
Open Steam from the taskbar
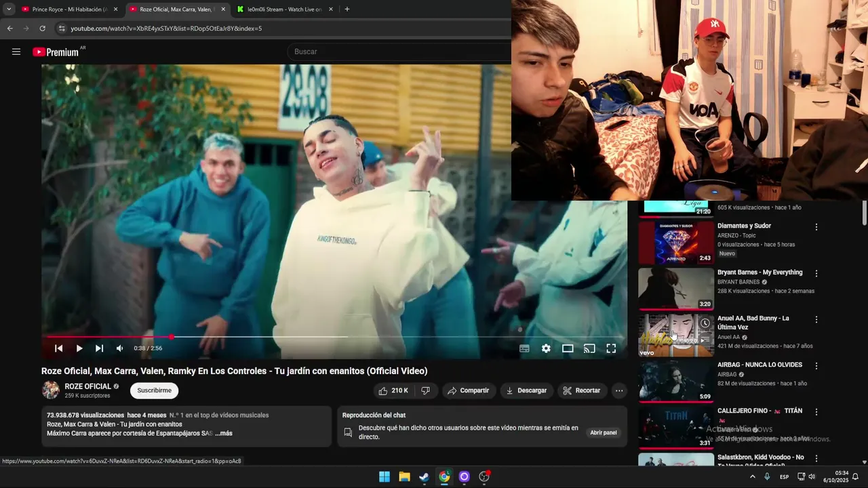coord(424,476)
